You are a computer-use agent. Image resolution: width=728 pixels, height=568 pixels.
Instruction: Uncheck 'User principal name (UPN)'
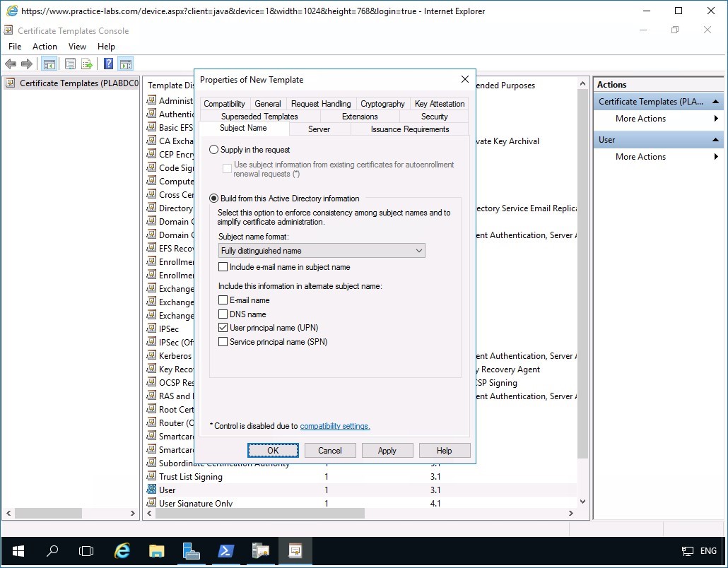223,328
